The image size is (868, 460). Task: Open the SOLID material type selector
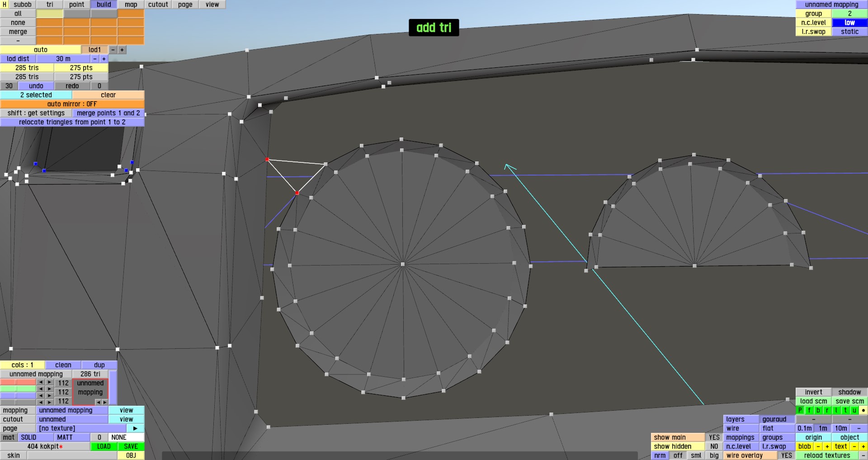pyautogui.click(x=36, y=437)
